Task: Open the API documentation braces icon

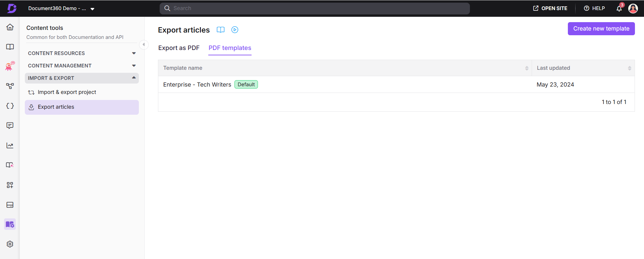Action: click(x=10, y=106)
